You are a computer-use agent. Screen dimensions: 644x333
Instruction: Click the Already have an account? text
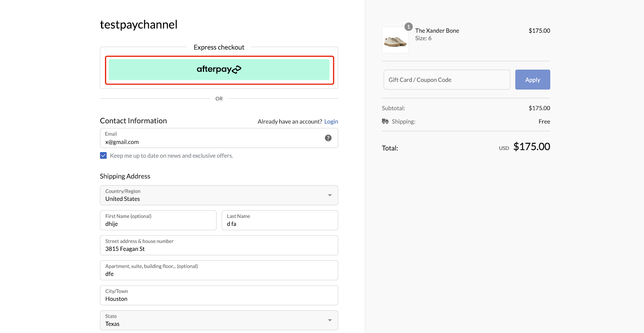290,122
